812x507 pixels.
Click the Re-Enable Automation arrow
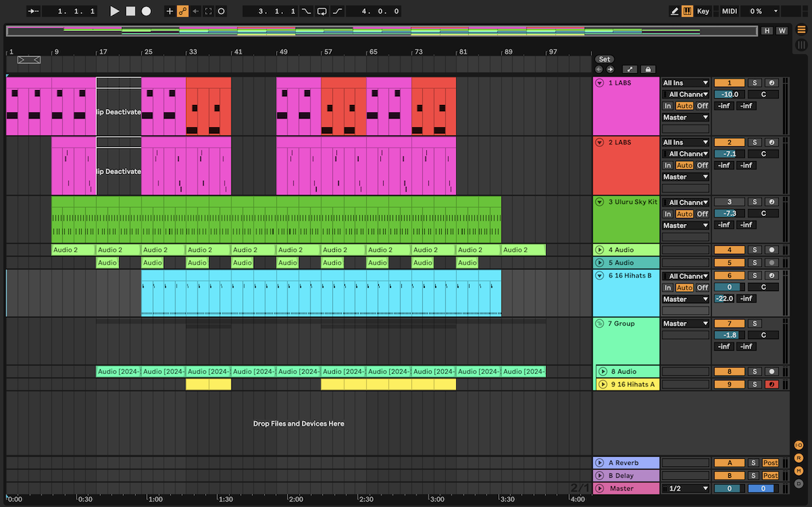[196, 12]
